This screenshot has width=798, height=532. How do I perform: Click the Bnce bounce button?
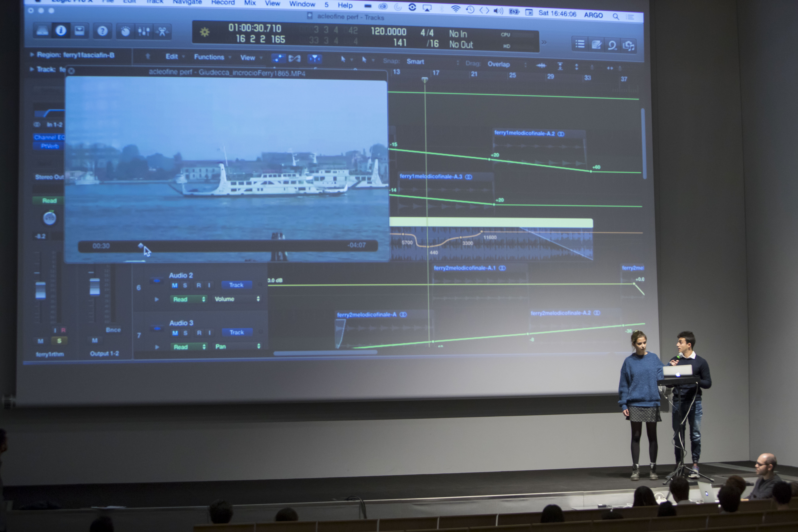113,330
